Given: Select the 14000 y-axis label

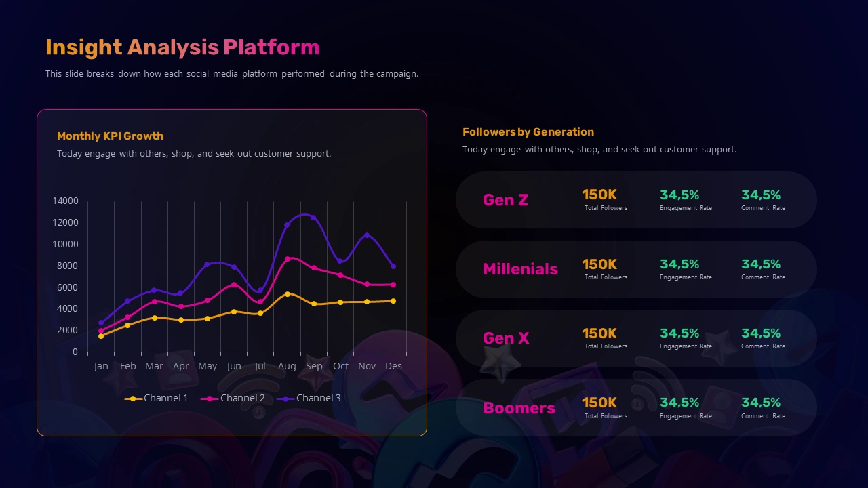Looking at the screenshot, I should 65,201.
